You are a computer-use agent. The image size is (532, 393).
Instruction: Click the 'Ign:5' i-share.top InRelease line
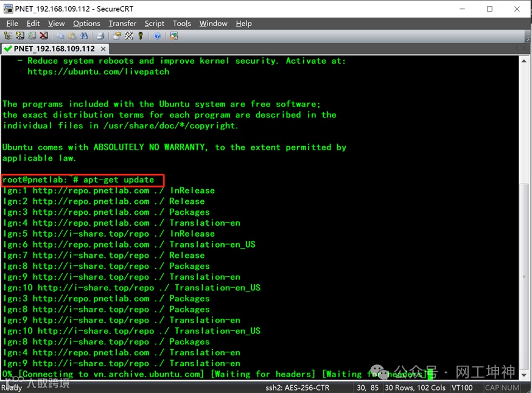coord(108,234)
